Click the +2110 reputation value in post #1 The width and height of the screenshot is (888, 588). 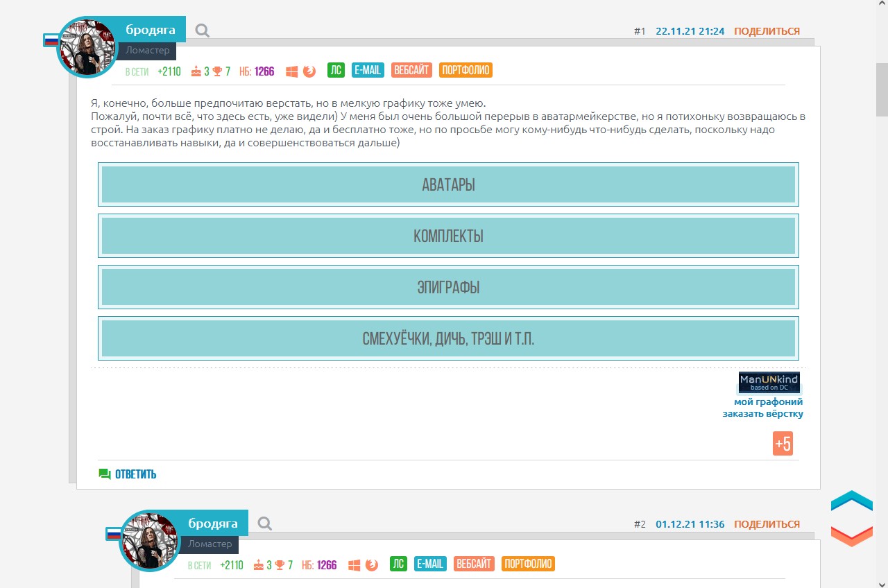point(169,71)
